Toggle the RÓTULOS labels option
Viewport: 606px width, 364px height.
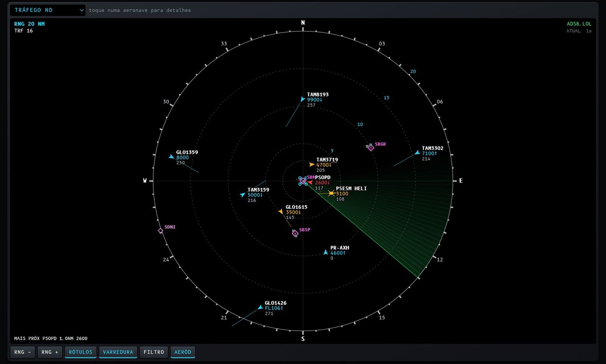click(x=81, y=352)
